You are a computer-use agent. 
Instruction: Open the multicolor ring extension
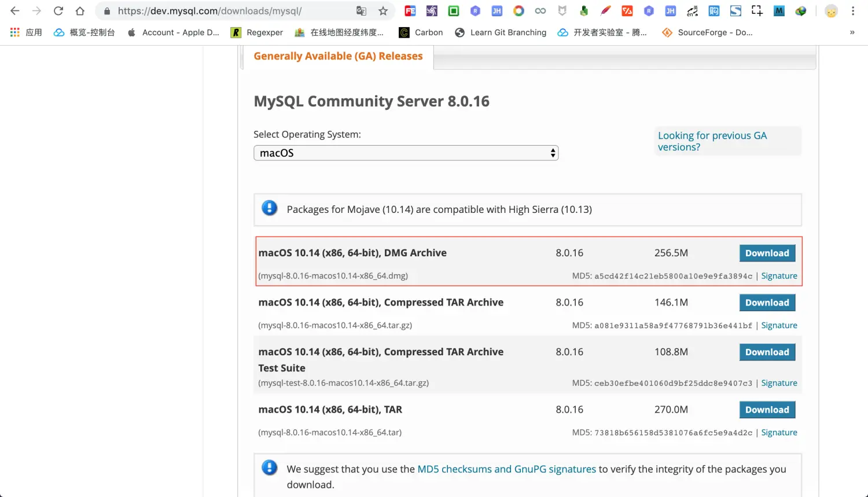pos(518,11)
